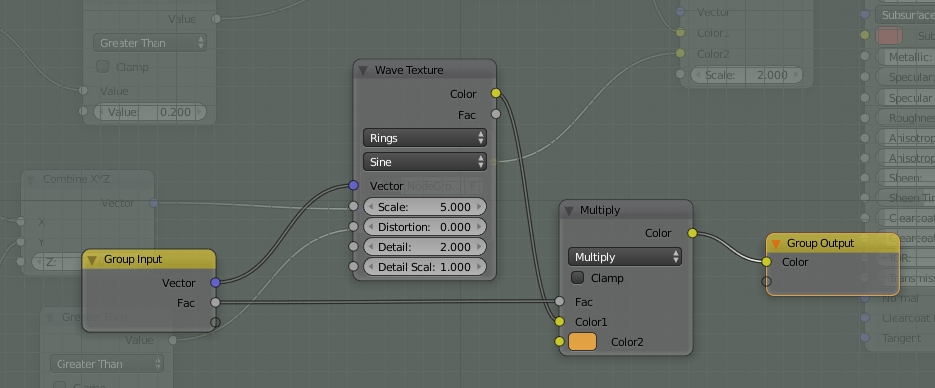Click the empty socket on Group Output
Image resolution: width=935 pixels, height=388 pixels.
[x=767, y=281]
